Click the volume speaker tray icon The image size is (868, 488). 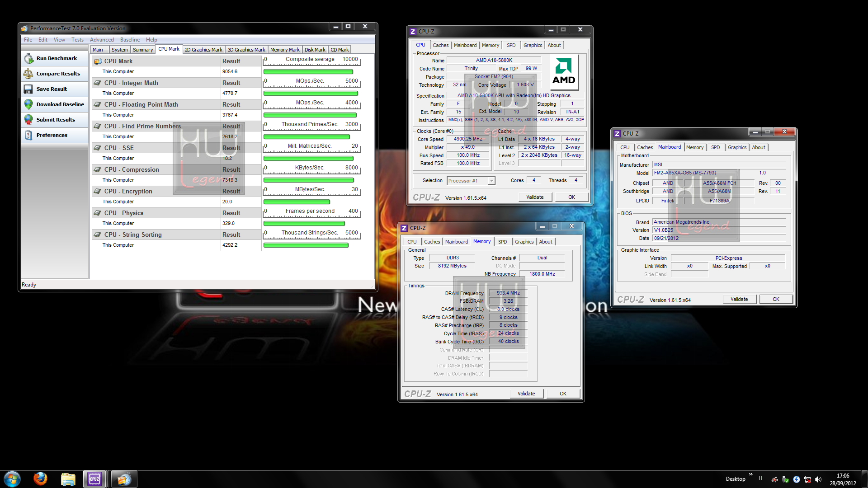tap(818, 479)
